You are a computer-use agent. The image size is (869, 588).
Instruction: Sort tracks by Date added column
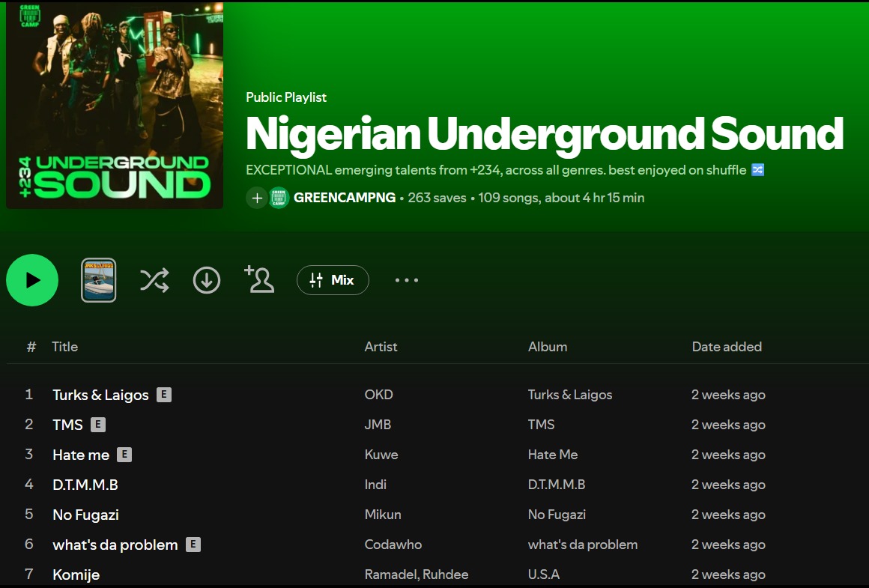click(x=727, y=347)
